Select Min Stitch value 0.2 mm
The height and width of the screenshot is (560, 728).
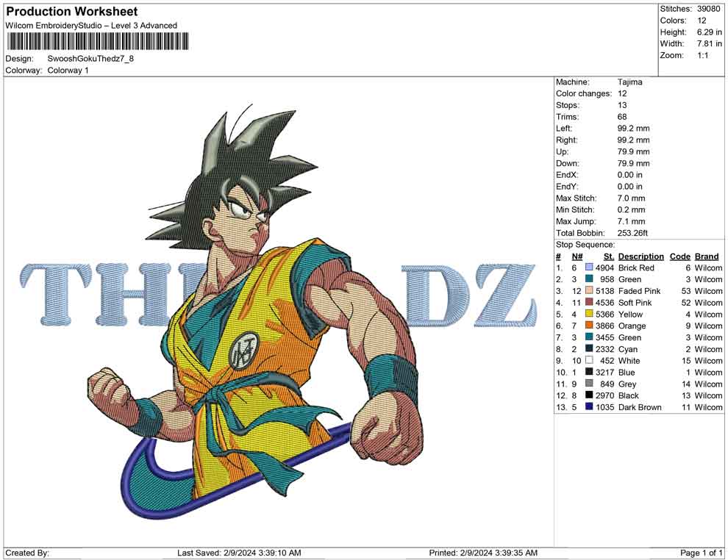pos(632,209)
